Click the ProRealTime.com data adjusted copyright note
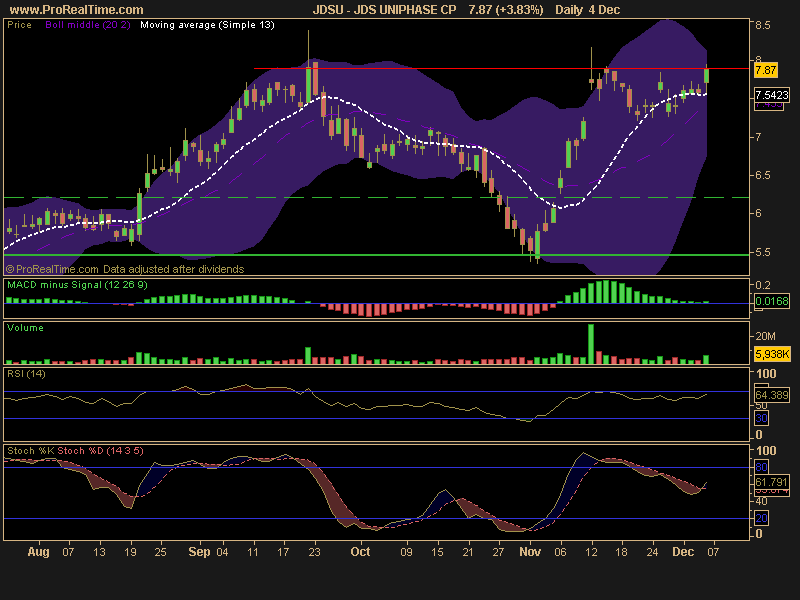This screenshot has width=800, height=600. (125, 269)
